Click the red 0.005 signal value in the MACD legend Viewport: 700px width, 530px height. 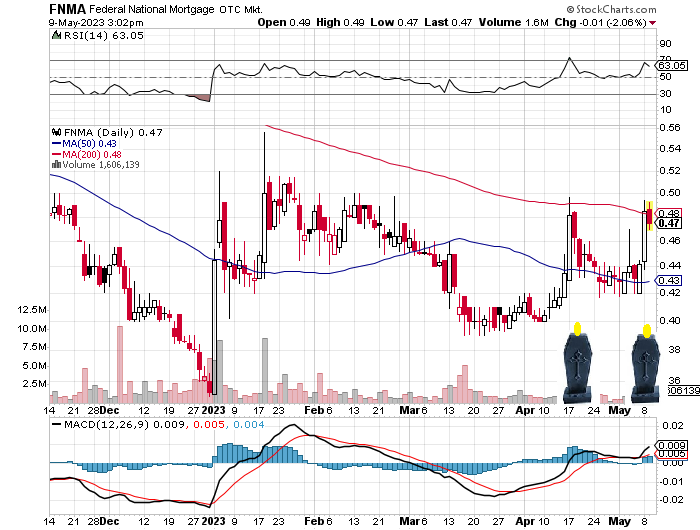208,425
